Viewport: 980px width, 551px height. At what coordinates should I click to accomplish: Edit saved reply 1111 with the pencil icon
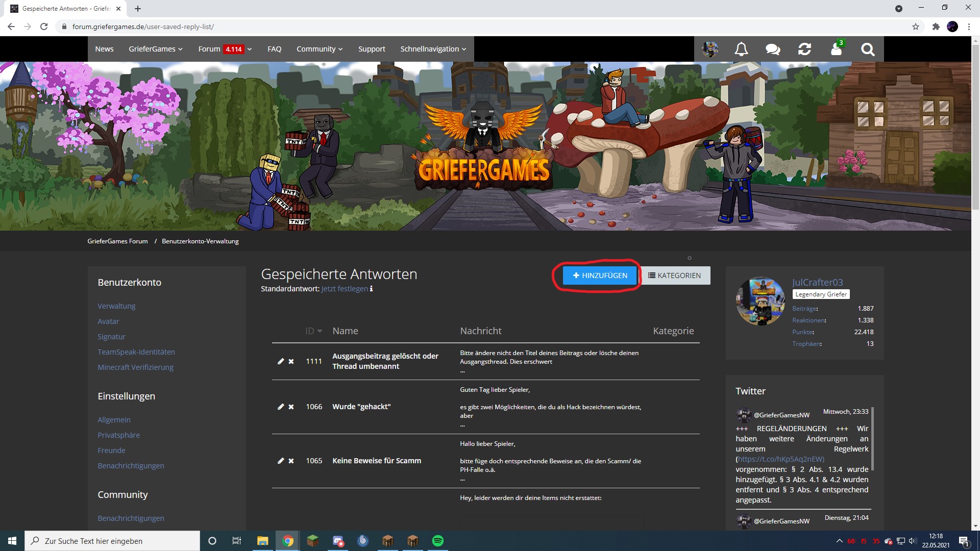click(280, 361)
